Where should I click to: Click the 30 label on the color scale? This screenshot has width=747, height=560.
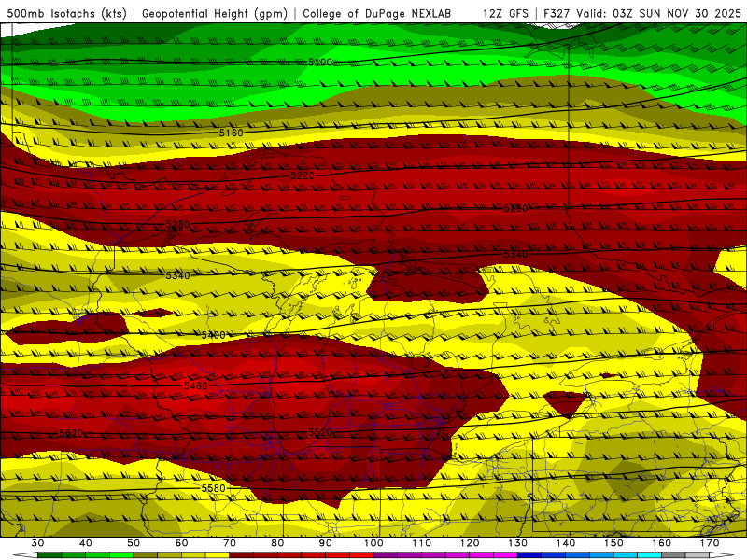click(x=37, y=543)
